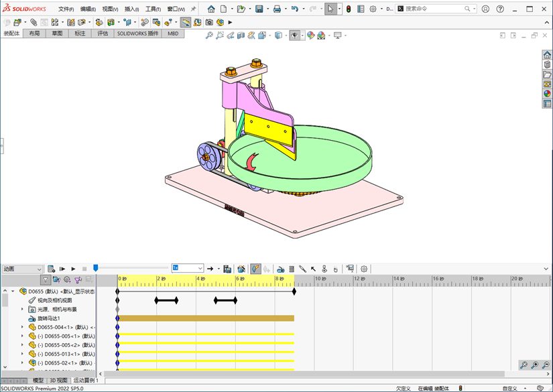Click the animation time slider handle
Screen dimensions: 553x392
coord(95,268)
